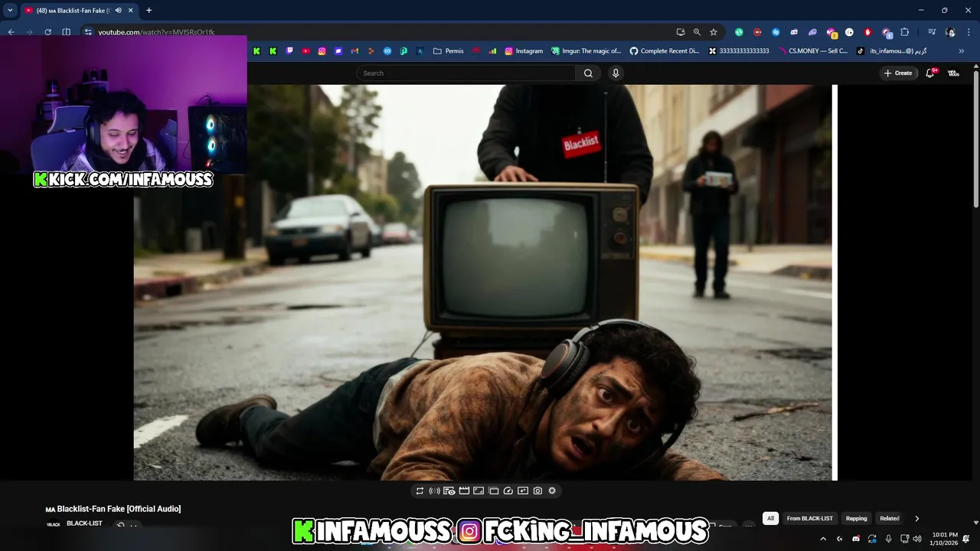Open a new browser tab
This screenshot has height=551, width=980.
point(149,11)
